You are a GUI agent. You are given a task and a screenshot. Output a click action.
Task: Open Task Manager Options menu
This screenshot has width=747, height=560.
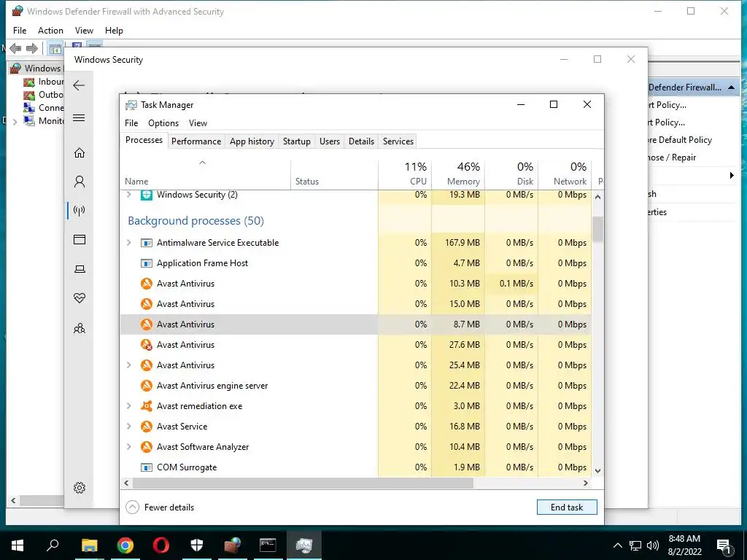pos(163,122)
